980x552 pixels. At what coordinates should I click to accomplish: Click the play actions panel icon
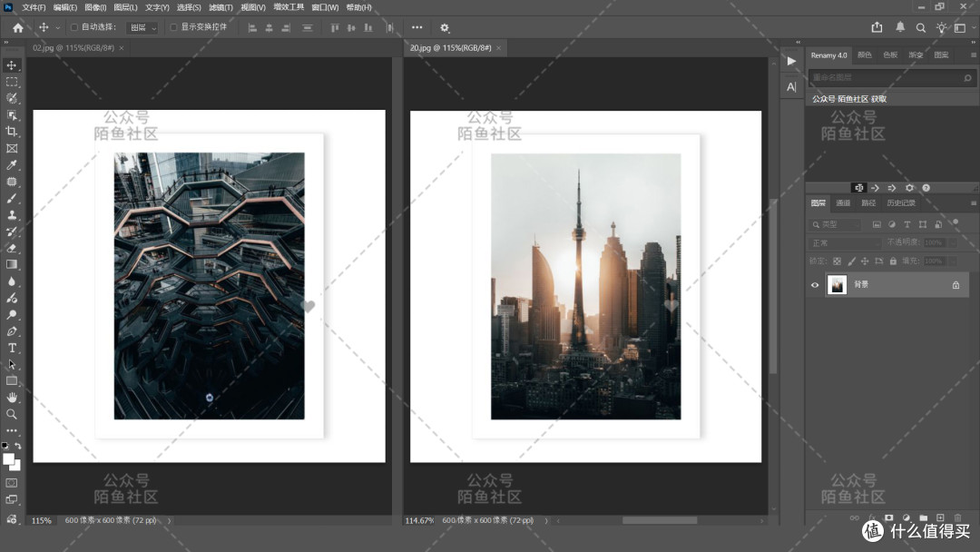[791, 61]
